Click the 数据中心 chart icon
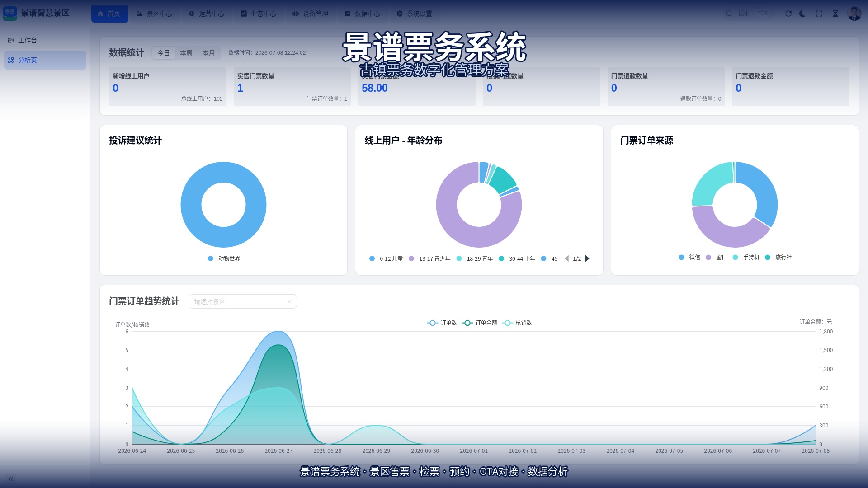The height and width of the screenshot is (488, 868). point(348,14)
